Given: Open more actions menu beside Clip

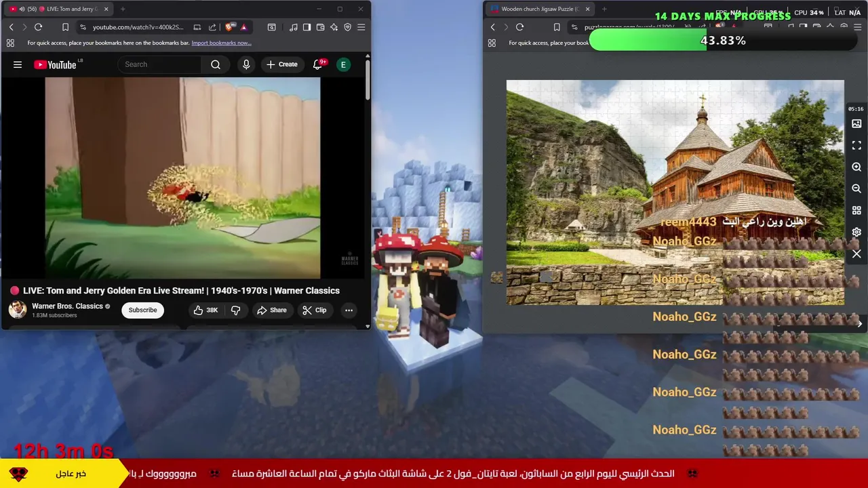Looking at the screenshot, I should (349, 310).
